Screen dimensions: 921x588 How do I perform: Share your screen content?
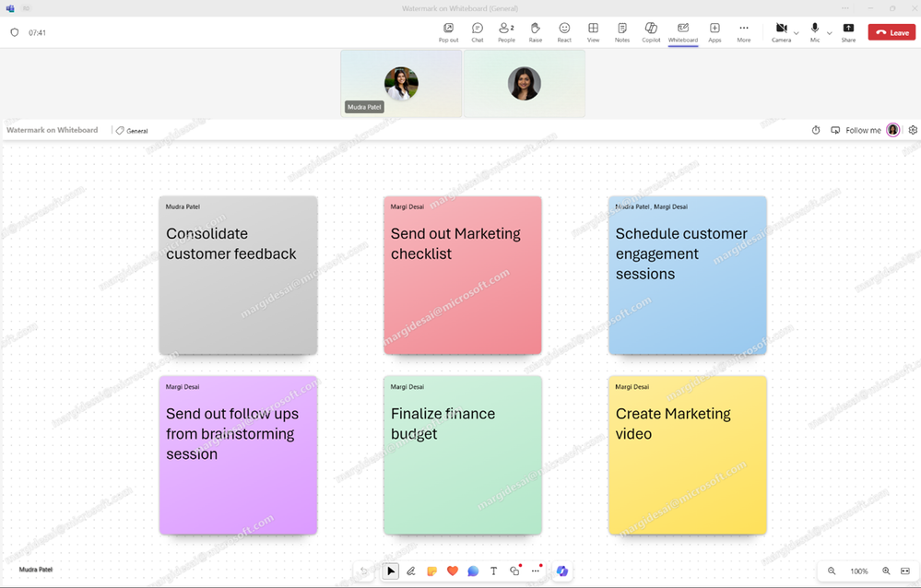848,32
